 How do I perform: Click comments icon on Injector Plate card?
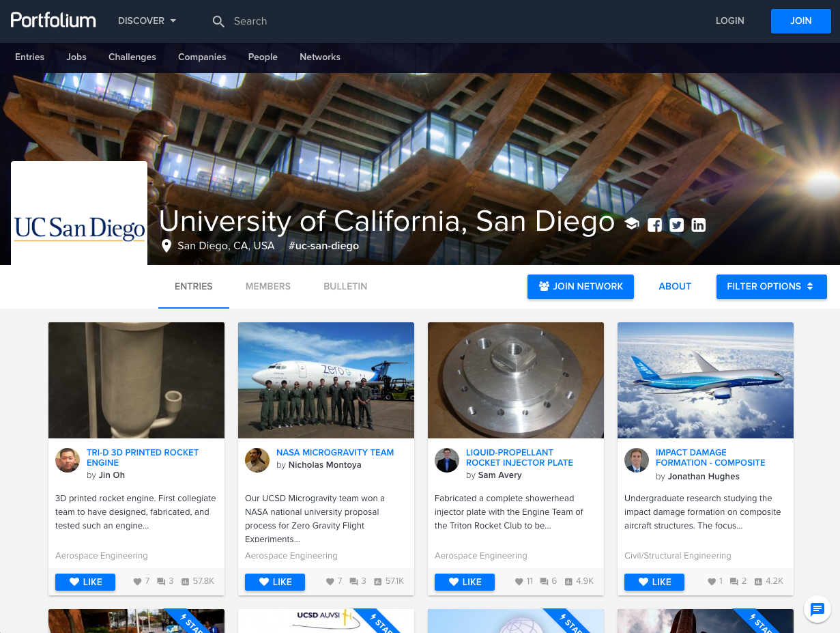pyautogui.click(x=544, y=582)
